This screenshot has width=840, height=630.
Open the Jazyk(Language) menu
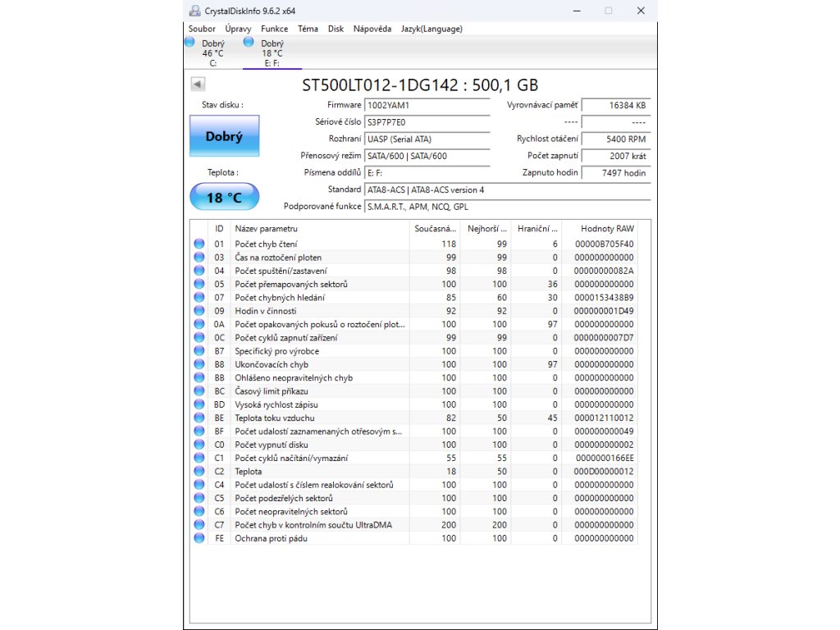click(x=431, y=29)
